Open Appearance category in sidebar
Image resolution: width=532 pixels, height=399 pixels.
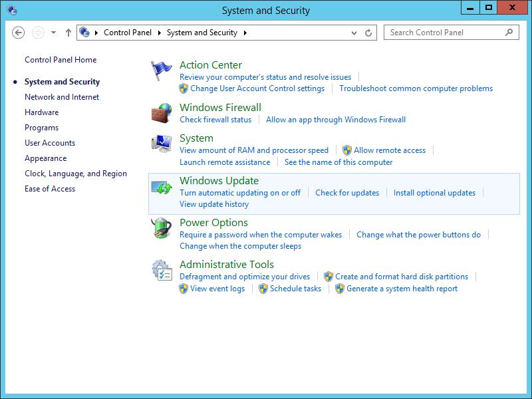point(45,158)
